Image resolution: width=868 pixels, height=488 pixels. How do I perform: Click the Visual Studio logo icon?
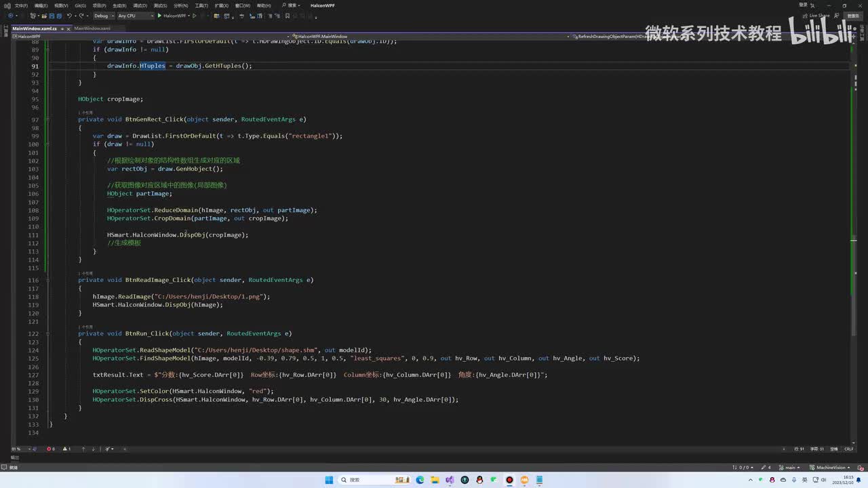[x=7, y=5]
